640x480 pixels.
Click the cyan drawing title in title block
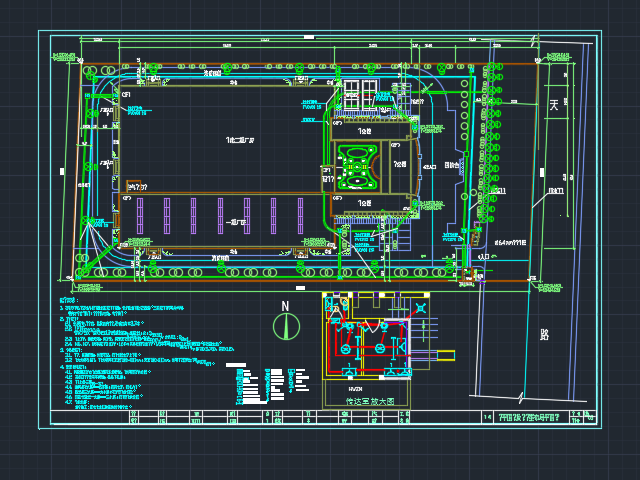pyautogui.click(x=530, y=416)
